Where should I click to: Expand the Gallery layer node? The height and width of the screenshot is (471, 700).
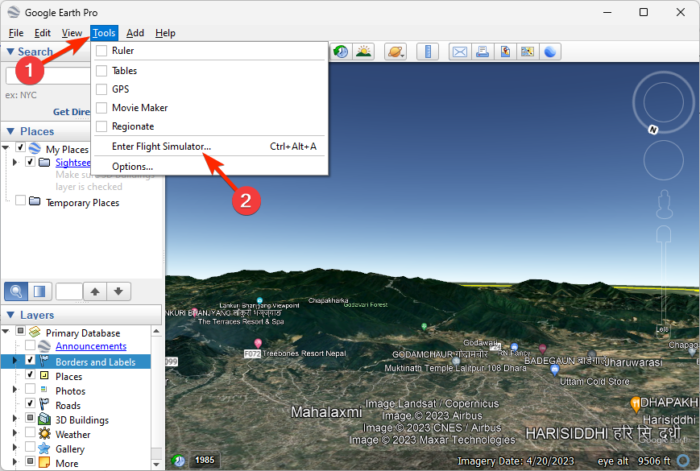[15, 447]
